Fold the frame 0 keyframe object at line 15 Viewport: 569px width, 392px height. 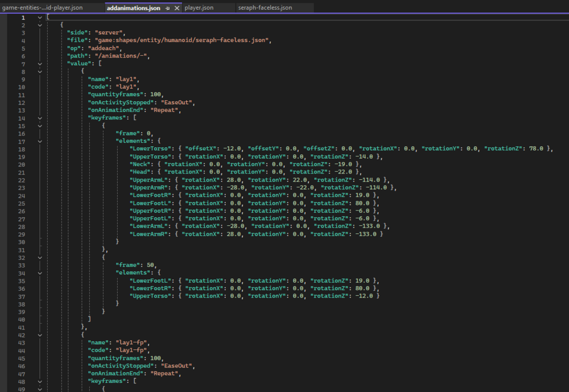pos(40,126)
